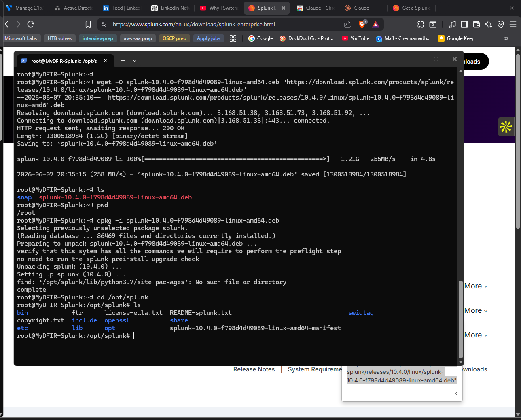Switch to the Get a Splunk tab
Viewport: 521px width, 420px height.
[412, 8]
